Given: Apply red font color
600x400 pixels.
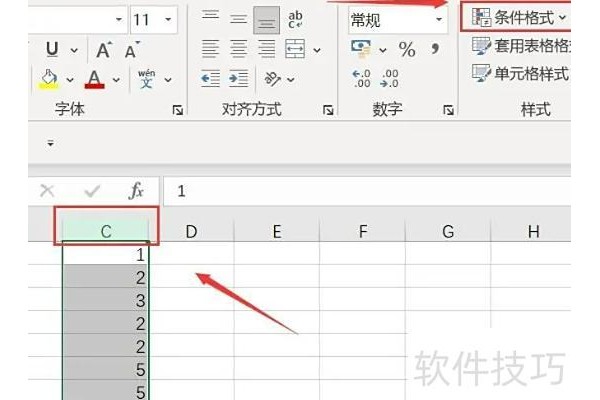Looking at the screenshot, I should pos(95,79).
